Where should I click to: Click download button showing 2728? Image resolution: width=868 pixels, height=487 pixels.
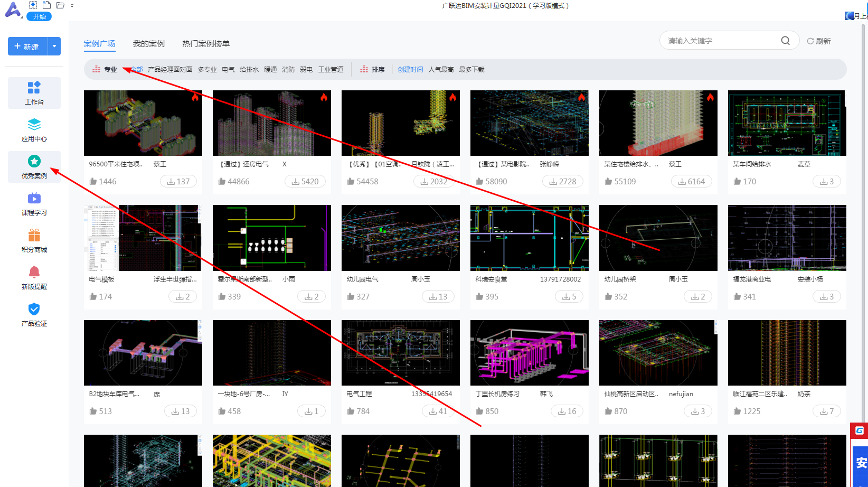[563, 182]
